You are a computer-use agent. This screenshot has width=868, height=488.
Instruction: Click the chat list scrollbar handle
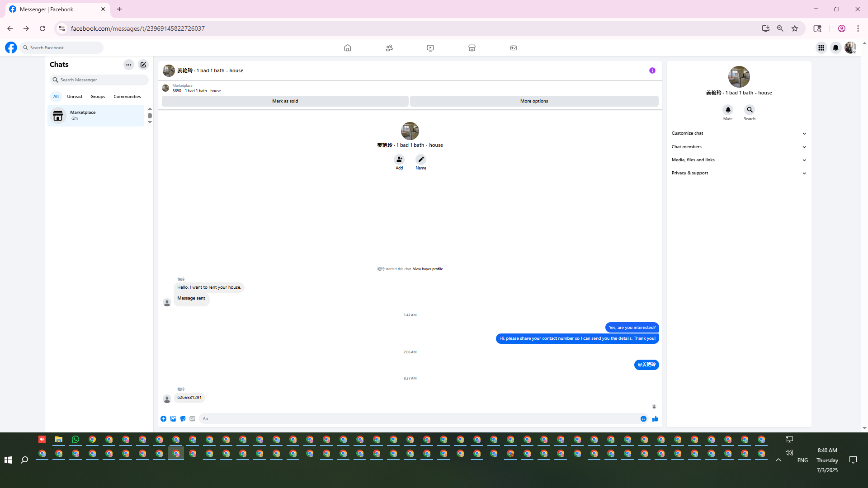[150, 116]
